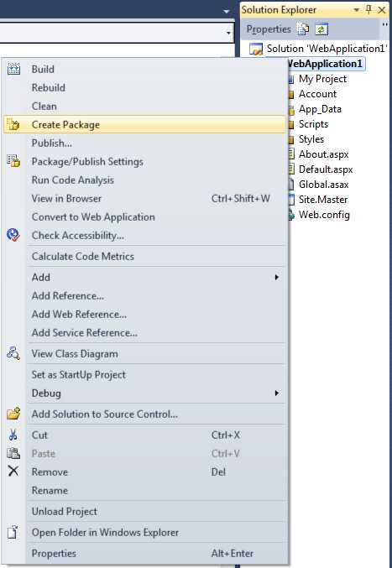Click Refresh icon in Solution Explorer toolbar

tap(321, 29)
